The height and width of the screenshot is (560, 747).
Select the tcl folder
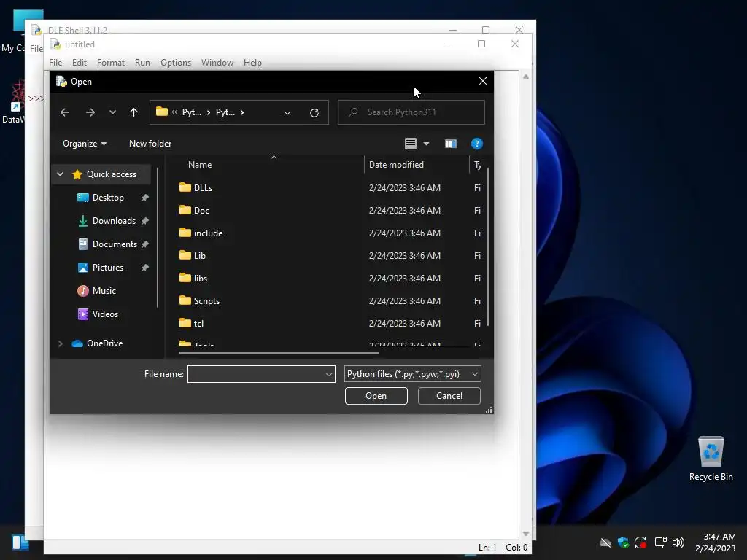(x=198, y=323)
